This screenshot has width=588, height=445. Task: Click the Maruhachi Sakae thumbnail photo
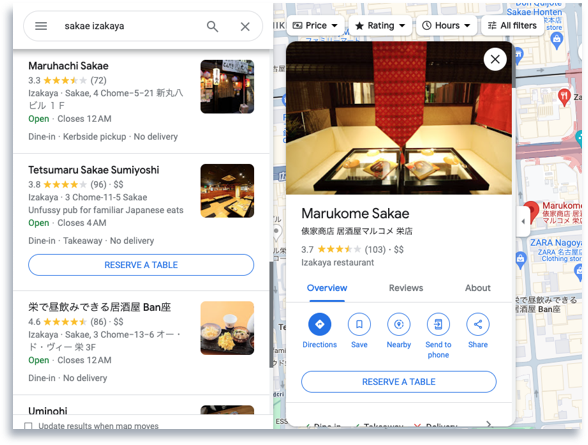pyautogui.click(x=227, y=87)
